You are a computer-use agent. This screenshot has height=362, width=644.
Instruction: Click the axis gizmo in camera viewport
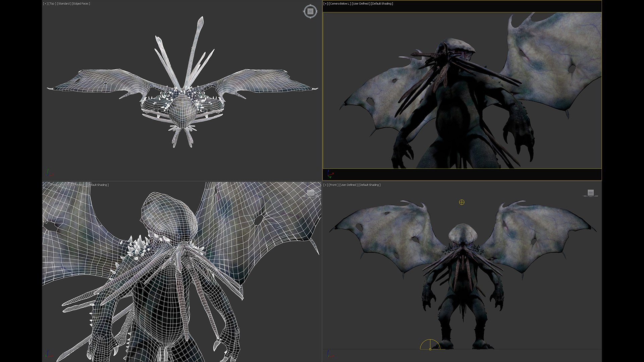pyautogui.click(x=330, y=174)
